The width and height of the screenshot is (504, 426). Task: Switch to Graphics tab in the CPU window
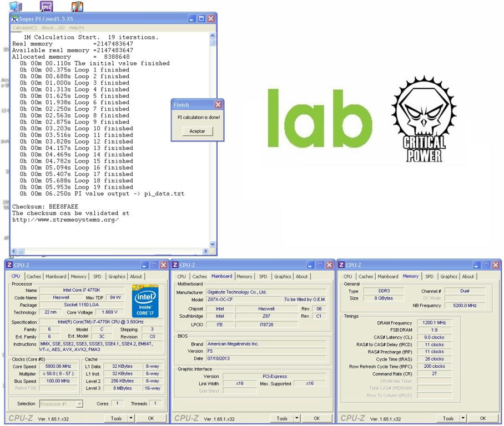pyautogui.click(x=117, y=276)
